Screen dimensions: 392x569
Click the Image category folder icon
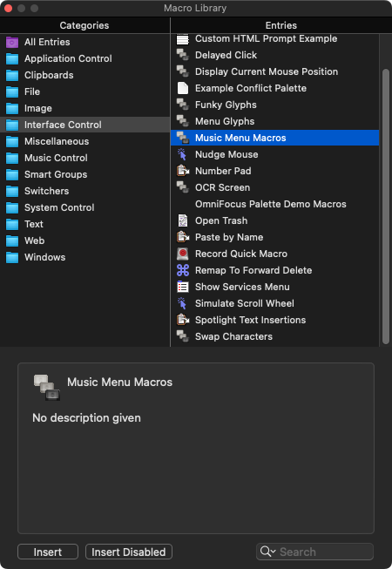click(12, 108)
